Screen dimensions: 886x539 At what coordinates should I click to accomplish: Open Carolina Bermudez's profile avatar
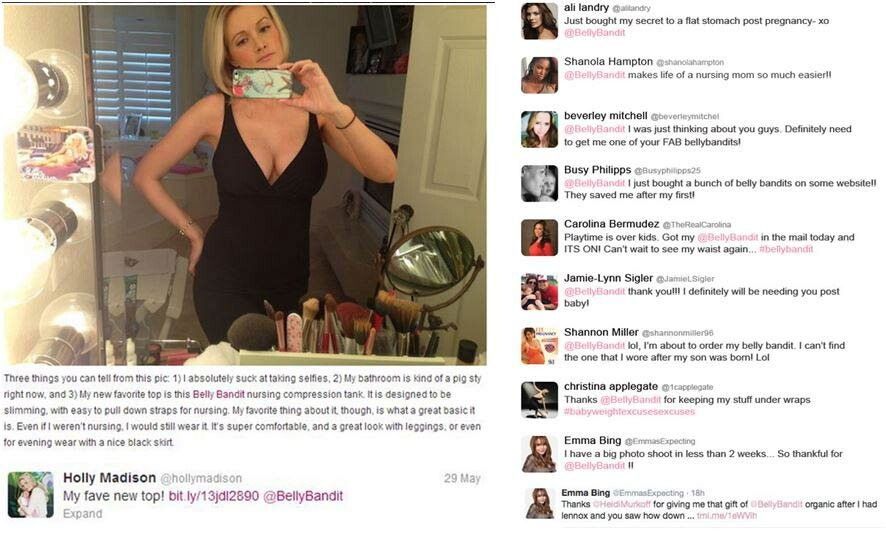(539, 238)
